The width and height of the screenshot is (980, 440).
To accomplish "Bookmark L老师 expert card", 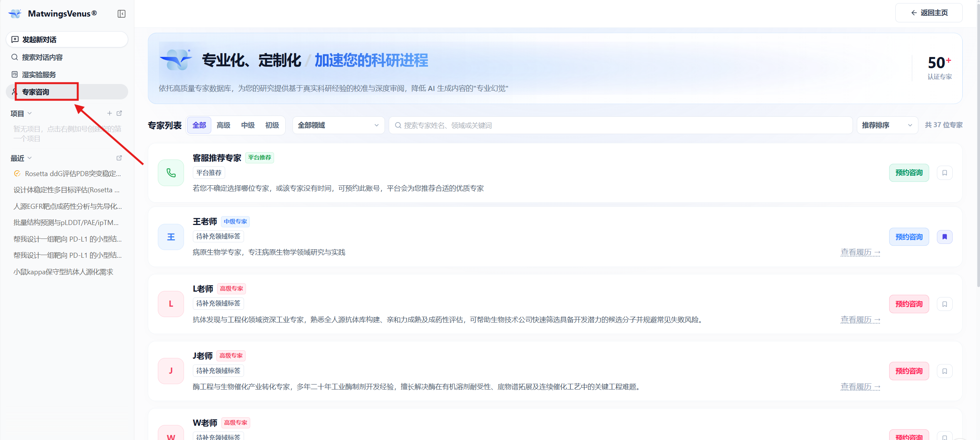I will pyautogui.click(x=945, y=304).
